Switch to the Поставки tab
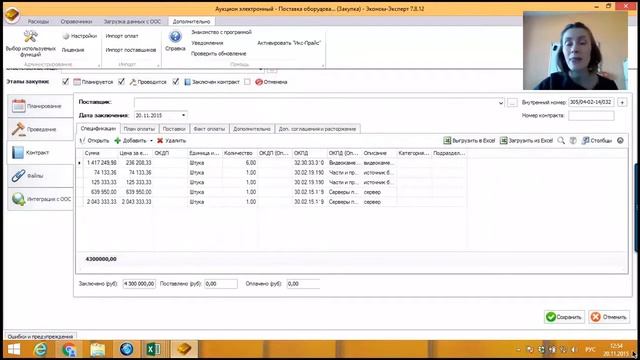Image resolution: width=640 pixels, height=360 pixels. [174, 129]
